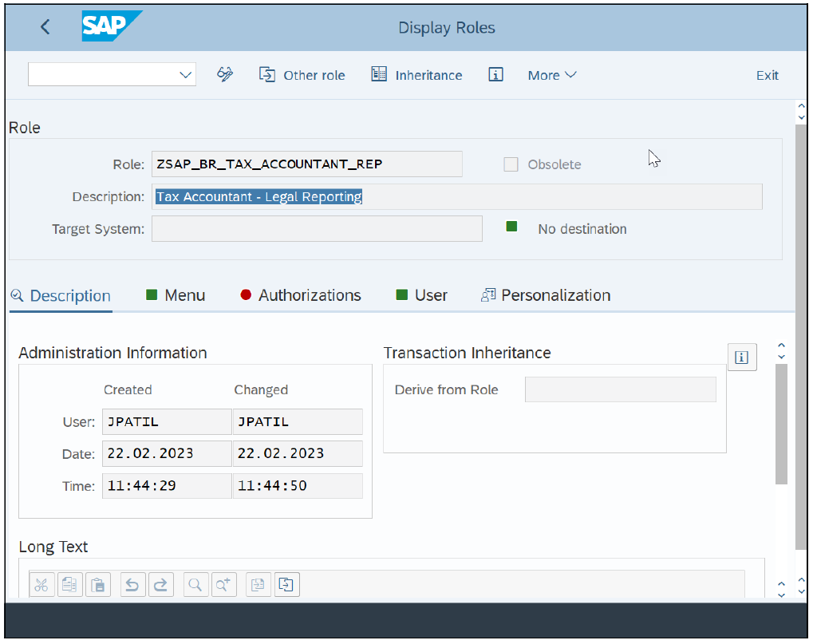Screen dimensions: 813x644
Task: Click the Inheritance button
Action: point(416,75)
